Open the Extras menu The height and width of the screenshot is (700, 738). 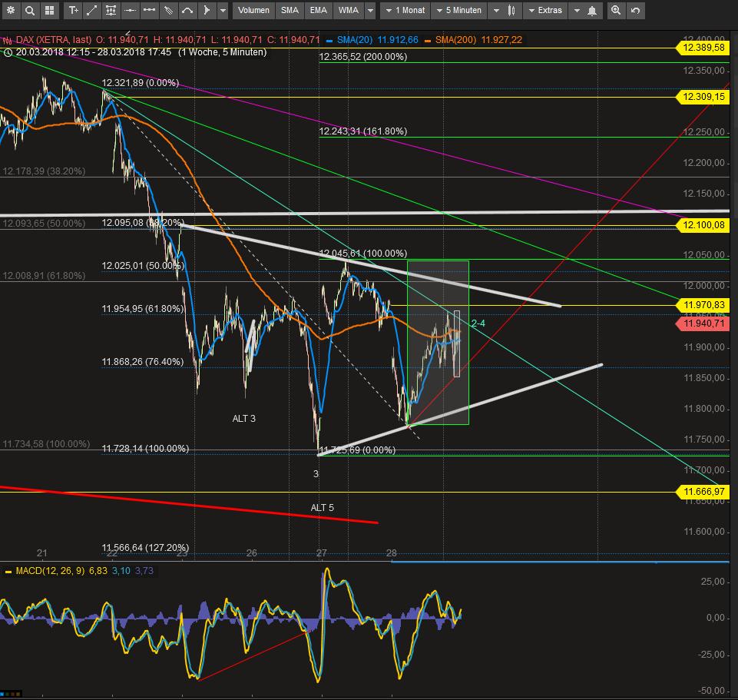coord(545,10)
